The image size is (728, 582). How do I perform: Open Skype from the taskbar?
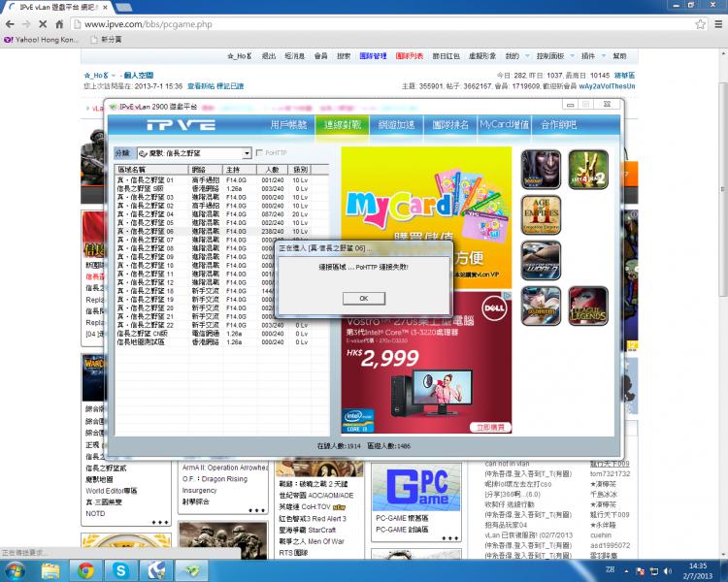click(120, 571)
